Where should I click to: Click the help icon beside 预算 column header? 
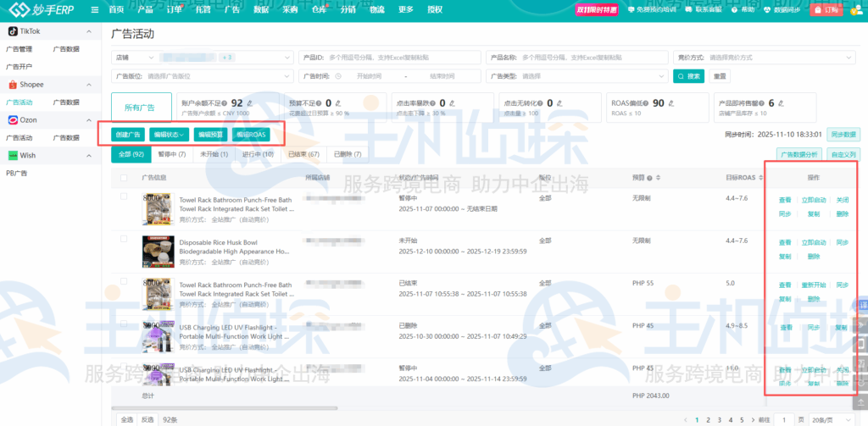(649, 178)
